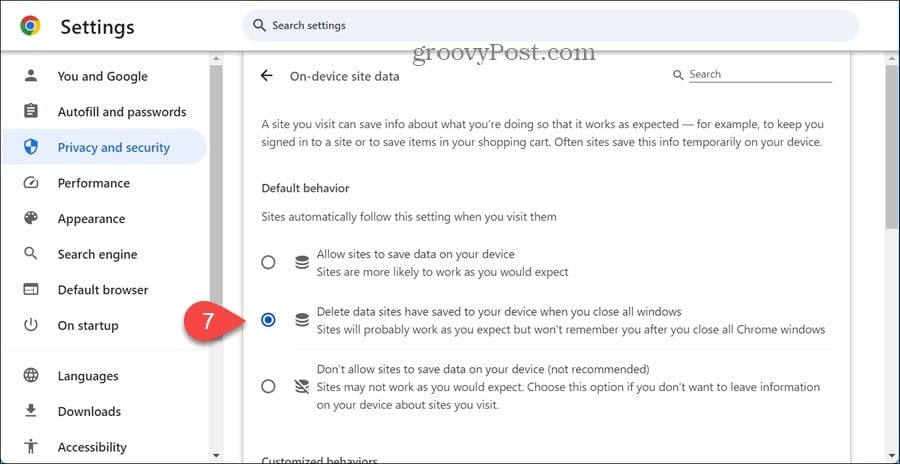Click the database icon next to Delete data sites
Viewport: 900px width, 465px height.
302,320
